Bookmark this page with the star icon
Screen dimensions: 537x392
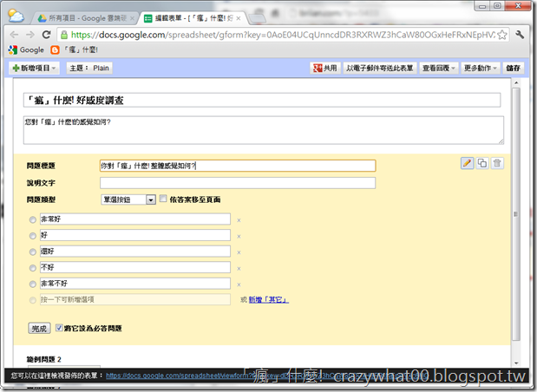point(502,35)
